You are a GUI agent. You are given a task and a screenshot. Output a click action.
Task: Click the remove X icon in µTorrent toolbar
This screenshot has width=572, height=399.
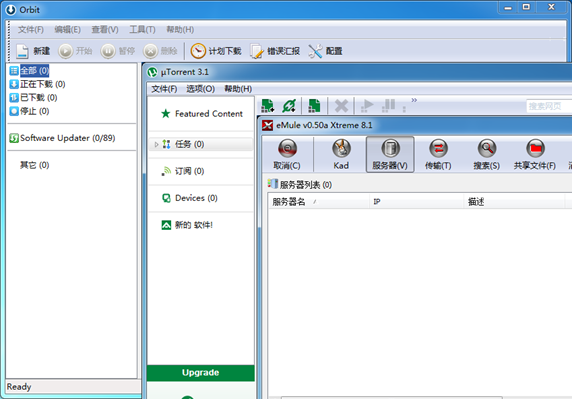(x=341, y=106)
